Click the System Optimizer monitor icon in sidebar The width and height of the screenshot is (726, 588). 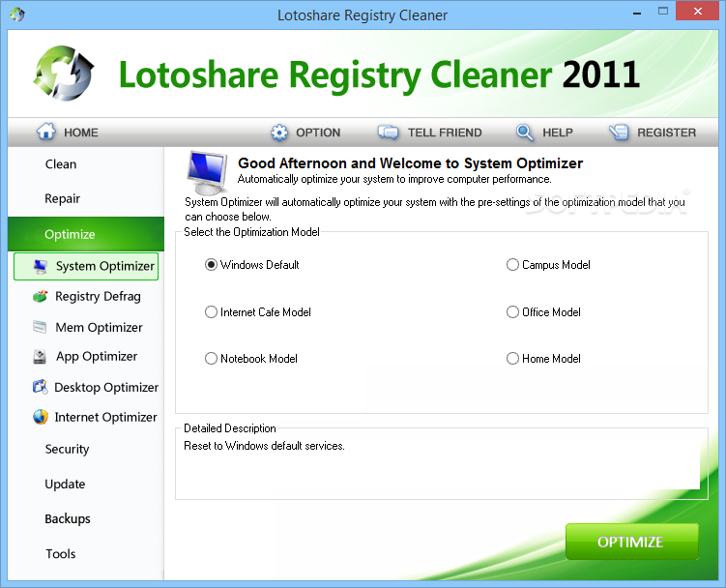(x=41, y=266)
